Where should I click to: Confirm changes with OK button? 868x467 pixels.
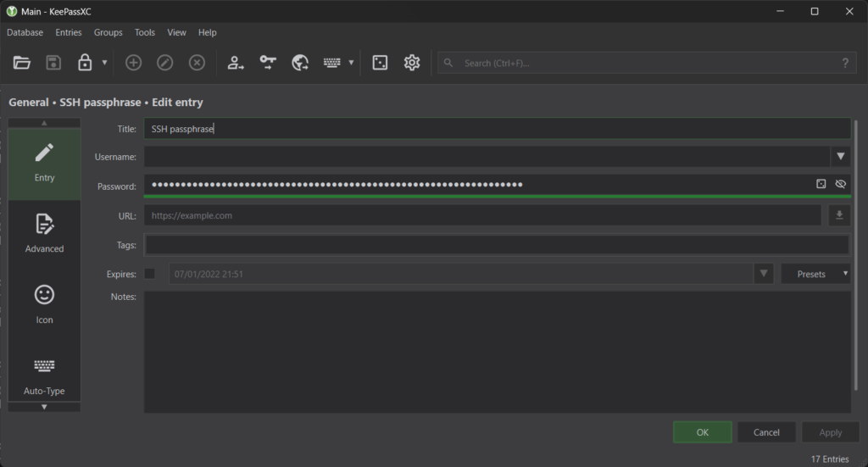(x=703, y=432)
